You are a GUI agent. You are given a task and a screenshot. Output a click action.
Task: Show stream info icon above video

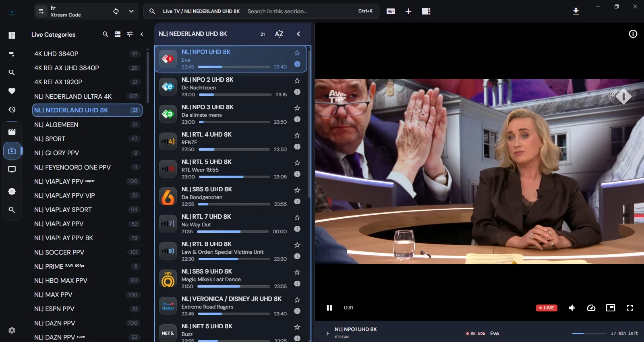pyautogui.click(x=633, y=34)
